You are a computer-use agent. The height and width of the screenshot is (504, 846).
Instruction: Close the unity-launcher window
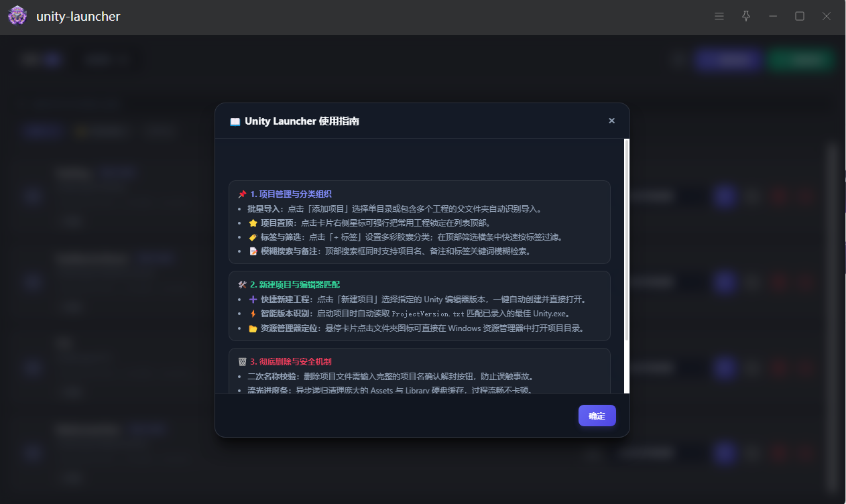(x=827, y=16)
